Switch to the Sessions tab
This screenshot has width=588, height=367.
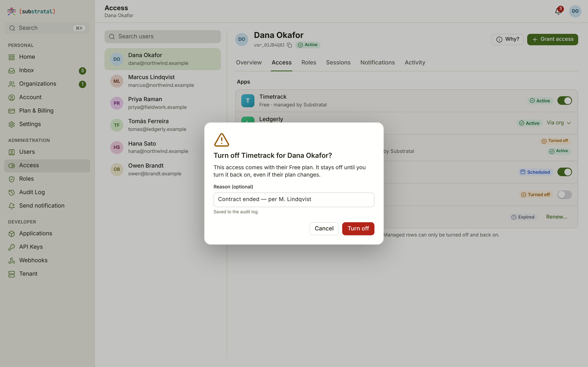(338, 63)
